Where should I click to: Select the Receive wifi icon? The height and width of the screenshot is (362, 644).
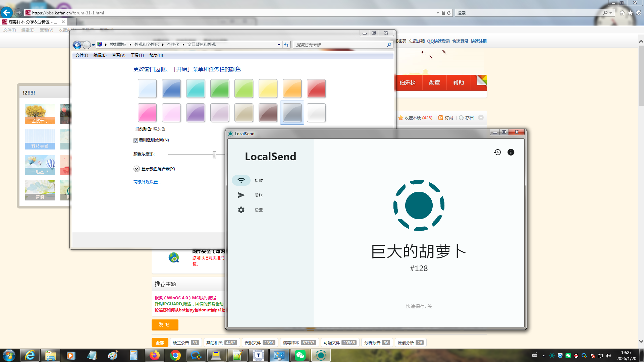point(241,180)
